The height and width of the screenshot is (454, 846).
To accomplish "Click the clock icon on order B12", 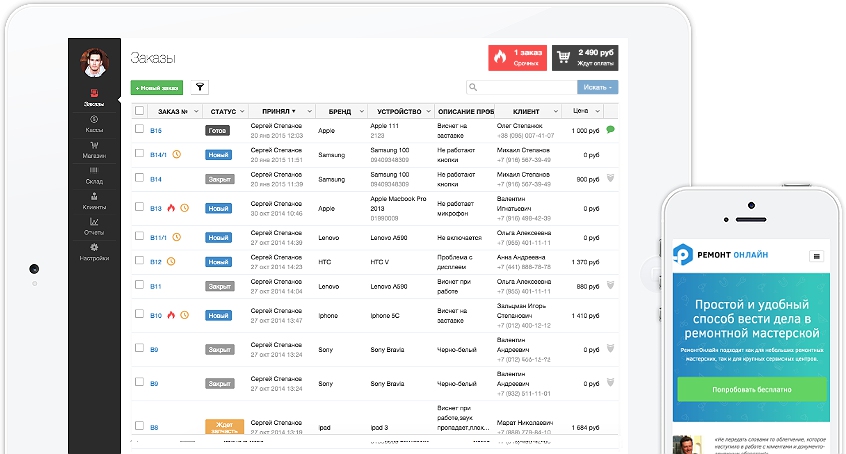I will [171, 261].
